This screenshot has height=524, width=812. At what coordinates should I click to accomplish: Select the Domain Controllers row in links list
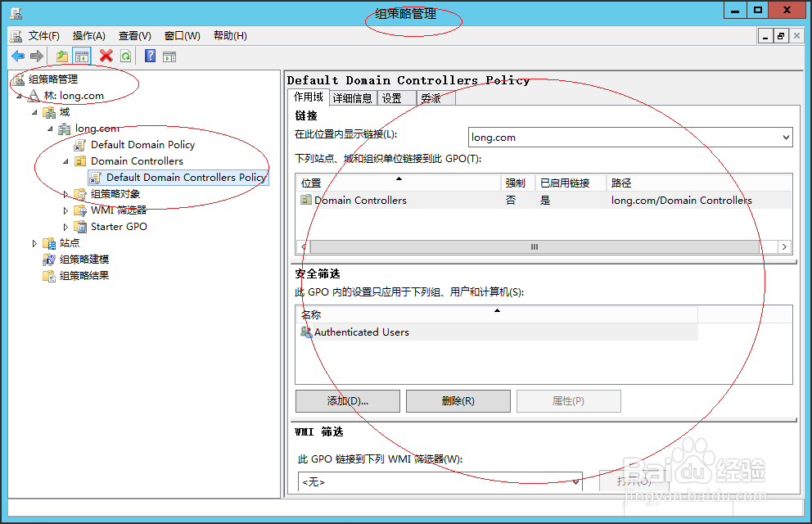tap(544, 200)
